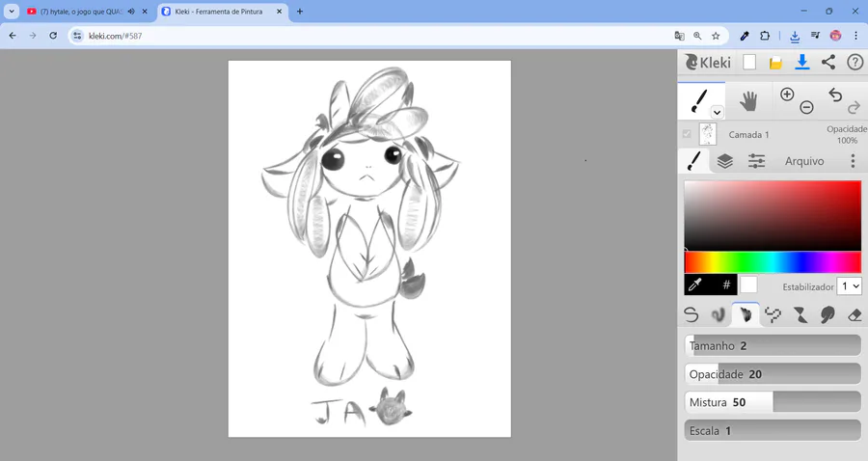Close the Kleki browser tab
Screen dimensions: 868x461
coord(279,11)
